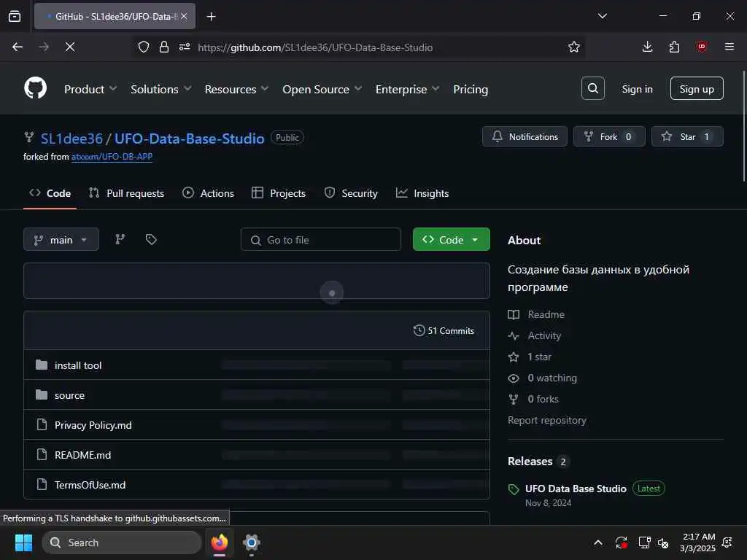Click the address bar URL
Screen dimensions: 747x560
pos(315,47)
